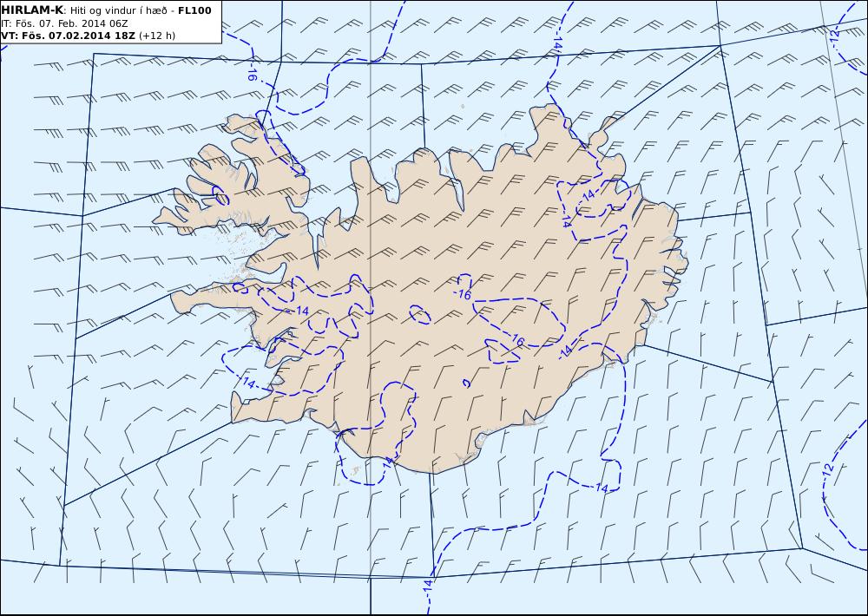Viewport: 868px width, 616px height.
Task: Click the -16 contour label north of the Westfjords
Action: click(251, 73)
